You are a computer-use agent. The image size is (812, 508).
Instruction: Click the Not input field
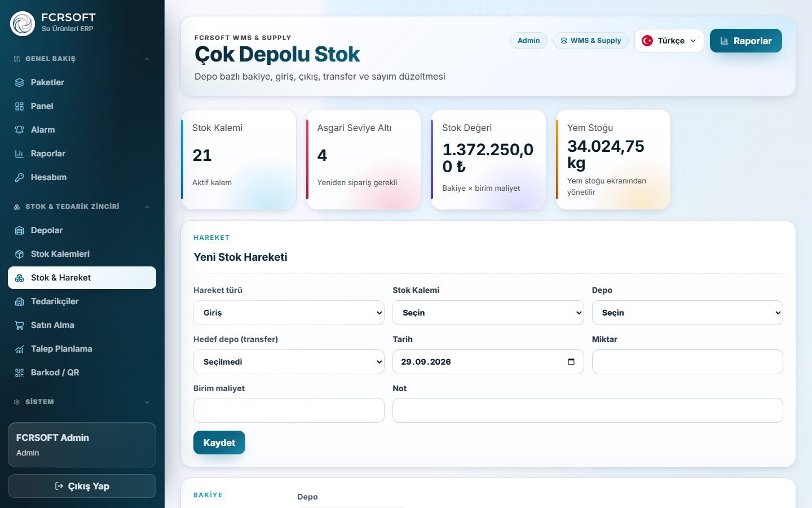coord(588,410)
